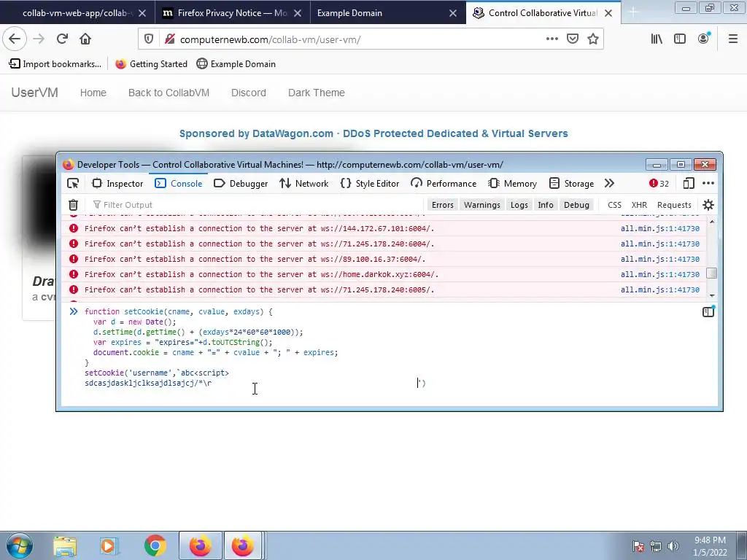Open the Discord link in the navbar

(x=249, y=93)
